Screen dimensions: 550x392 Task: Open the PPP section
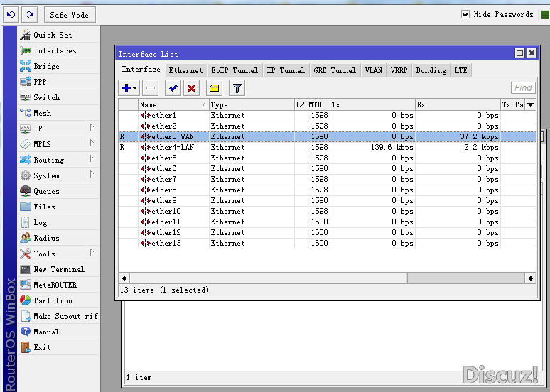click(58, 82)
